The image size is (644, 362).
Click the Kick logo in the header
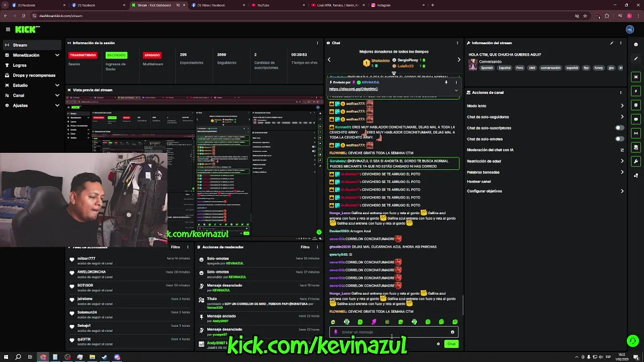pos(26,30)
